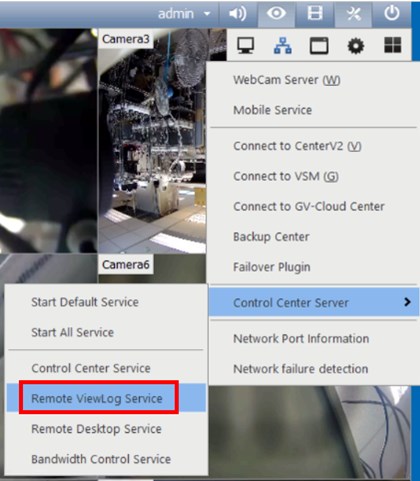Click the four-square grid icon

[393, 45]
